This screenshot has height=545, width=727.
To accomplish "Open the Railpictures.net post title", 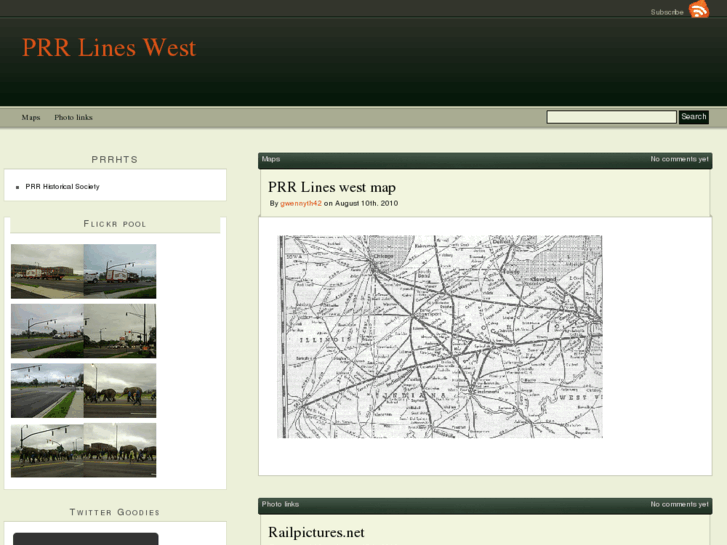I will pos(316,532).
